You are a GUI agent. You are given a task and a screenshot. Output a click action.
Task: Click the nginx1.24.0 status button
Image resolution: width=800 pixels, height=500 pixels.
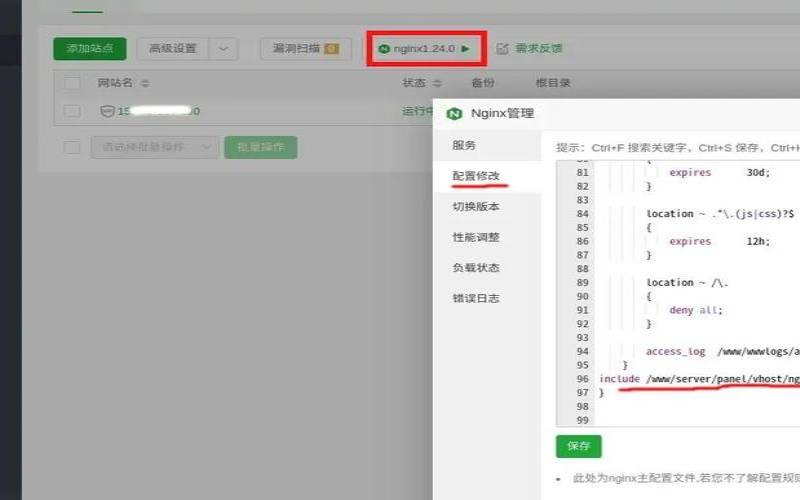click(426, 48)
